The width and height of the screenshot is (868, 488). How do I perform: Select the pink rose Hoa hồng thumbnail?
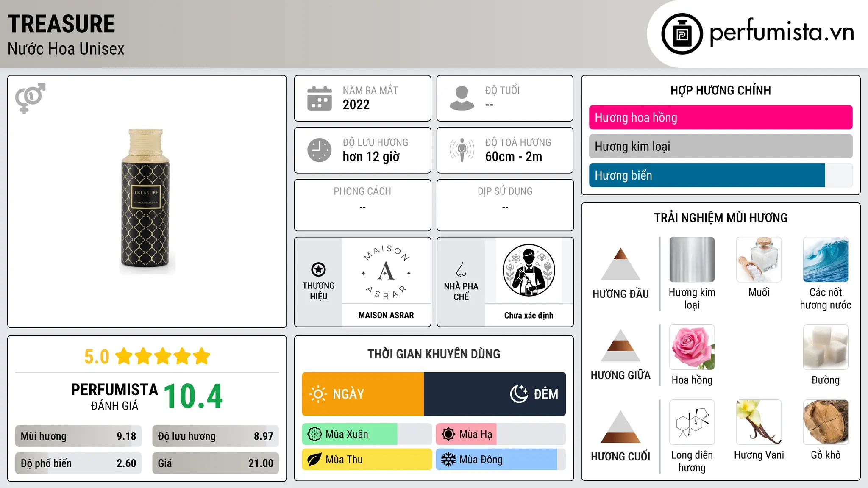point(692,347)
